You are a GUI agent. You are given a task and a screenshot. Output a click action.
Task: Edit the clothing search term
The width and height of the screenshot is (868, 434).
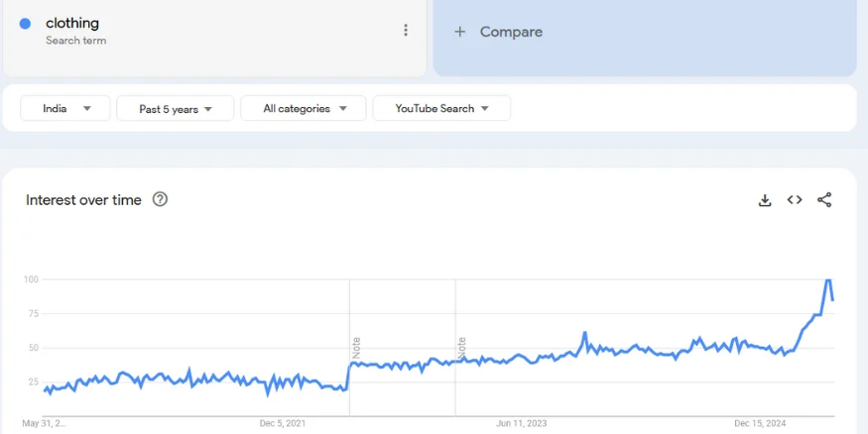pyautogui.click(x=72, y=23)
